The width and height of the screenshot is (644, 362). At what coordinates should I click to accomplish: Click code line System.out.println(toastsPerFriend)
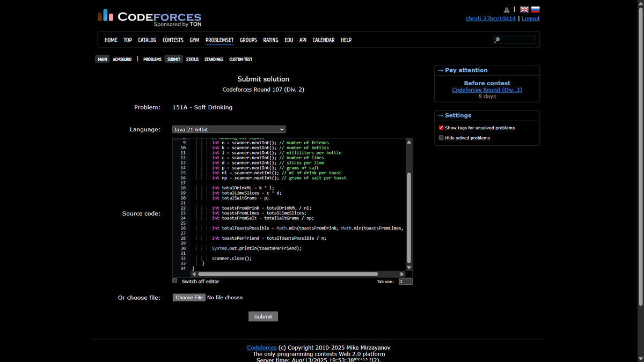pos(257,248)
